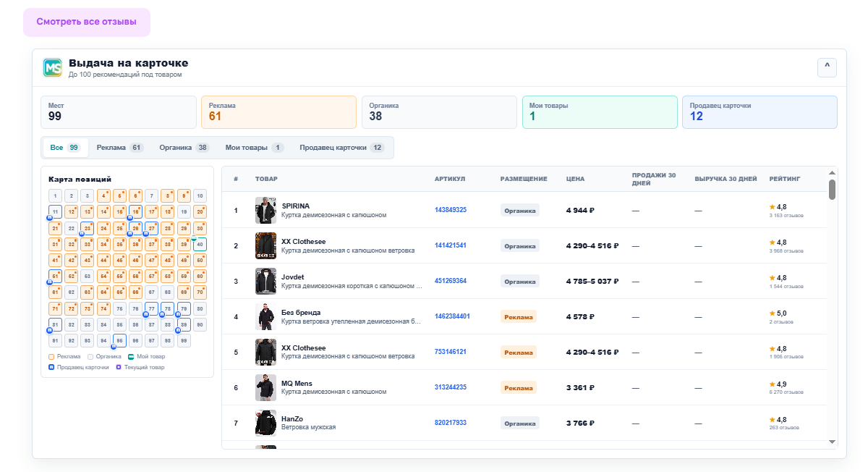Click the table scrollbar down arrow

(832, 442)
